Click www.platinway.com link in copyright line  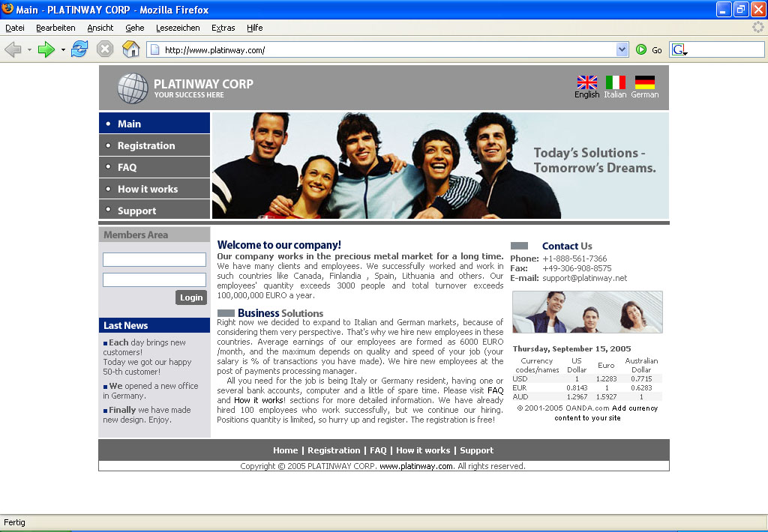click(416, 466)
